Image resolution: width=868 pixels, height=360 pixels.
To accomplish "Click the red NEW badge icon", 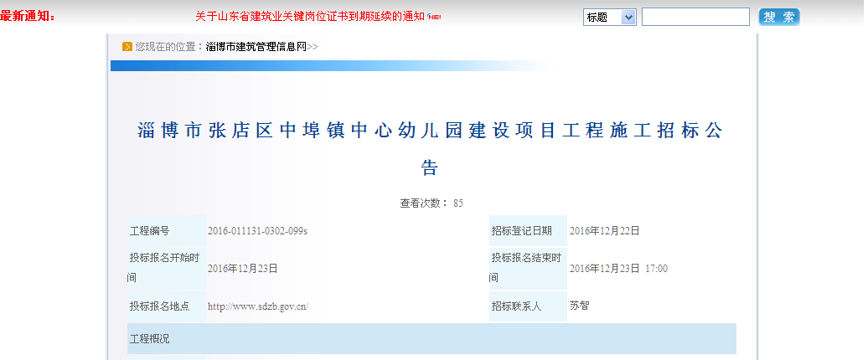I will pyautogui.click(x=434, y=18).
